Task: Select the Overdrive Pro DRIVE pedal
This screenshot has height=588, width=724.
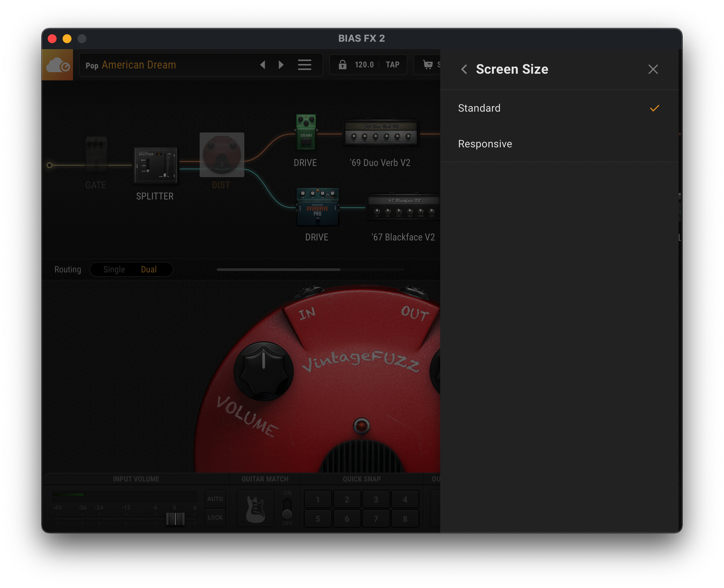Action: tap(317, 207)
